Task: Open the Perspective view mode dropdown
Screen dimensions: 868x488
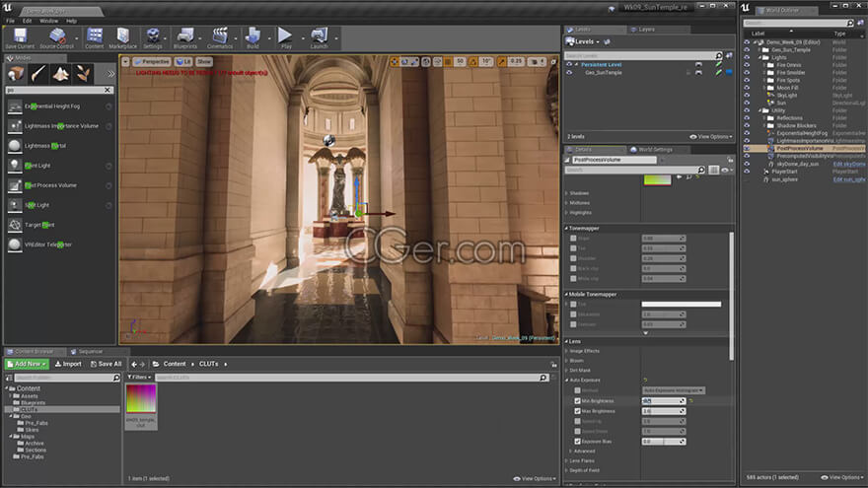Action: 152,61
